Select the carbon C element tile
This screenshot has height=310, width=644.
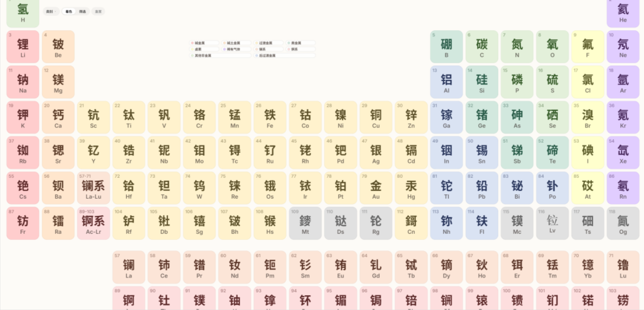pos(482,47)
